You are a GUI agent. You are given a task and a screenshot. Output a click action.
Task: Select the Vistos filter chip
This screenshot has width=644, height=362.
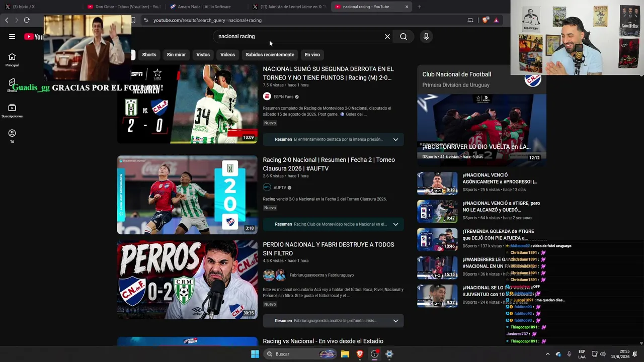click(x=203, y=55)
